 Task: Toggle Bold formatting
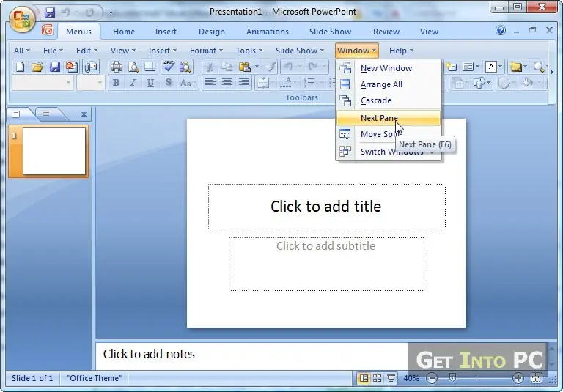click(x=116, y=83)
